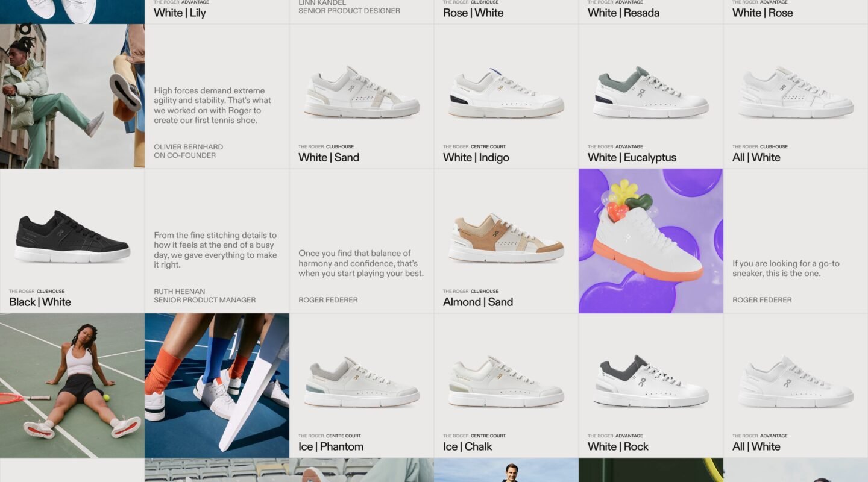Click the 'balance of harmony and confidence' quote
The width and height of the screenshot is (868, 482).
361,263
